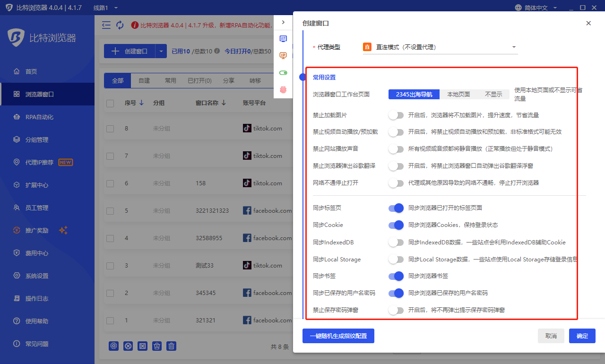Click the window preferences monitor icon
The height and width of the screenshot is (364, 605).
coord(283,39)
